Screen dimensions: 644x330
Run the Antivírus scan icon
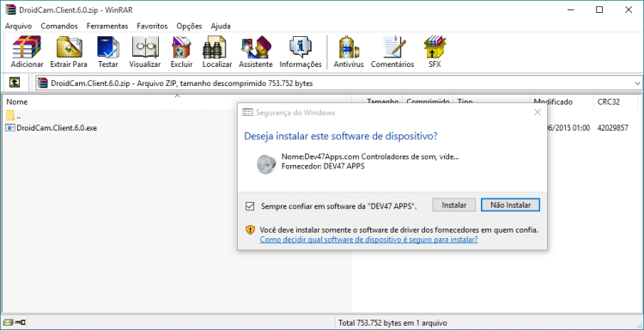349,47
